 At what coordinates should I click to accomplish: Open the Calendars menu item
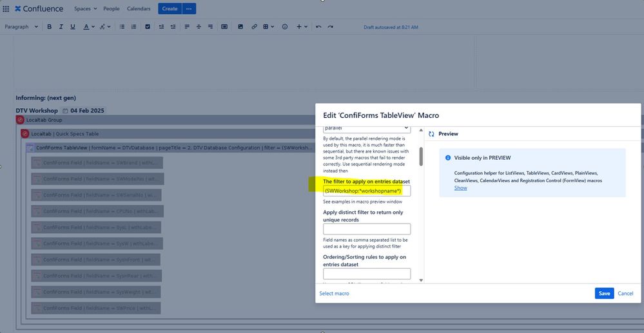(139, 8)
